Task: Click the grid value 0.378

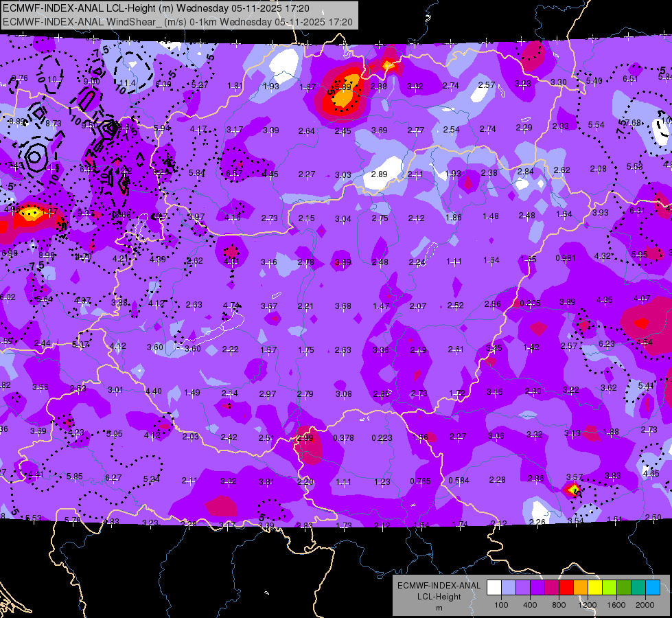Action: 344,438
